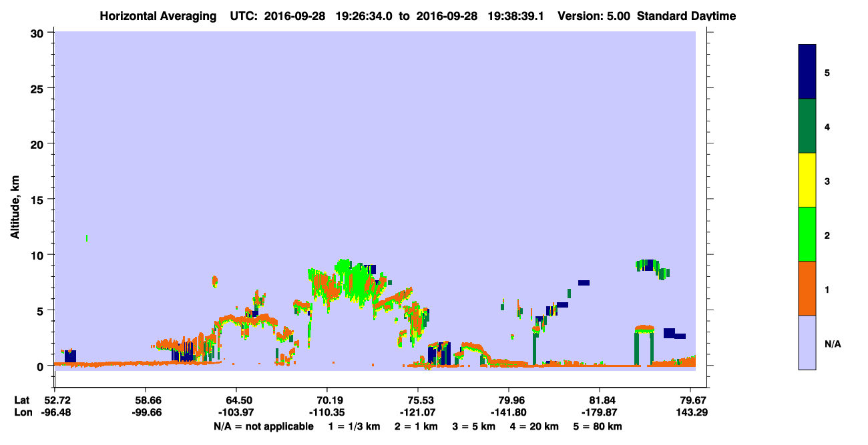Click the altitude tick label 30
The image size is (868, 445).
(x=37, y=33)
